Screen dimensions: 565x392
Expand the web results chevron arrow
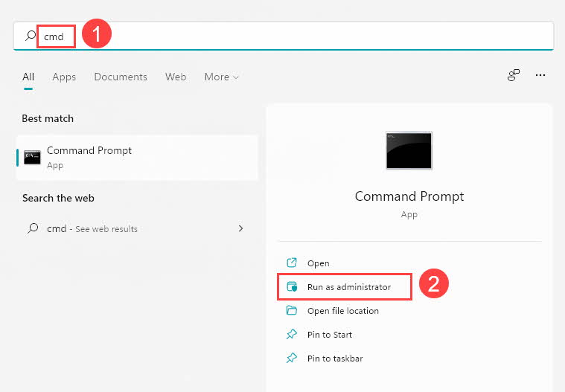pos(240,228)
